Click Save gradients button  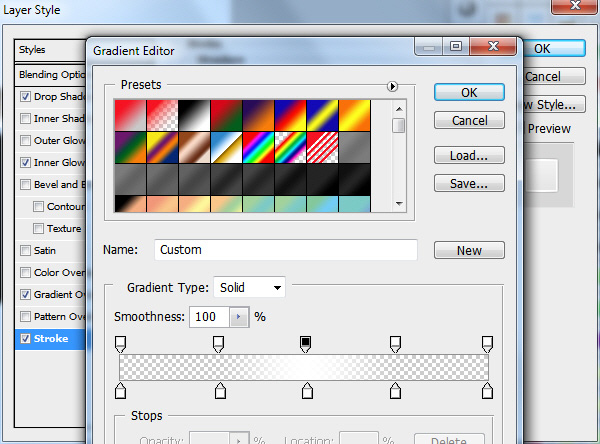[x=469, y=183]
